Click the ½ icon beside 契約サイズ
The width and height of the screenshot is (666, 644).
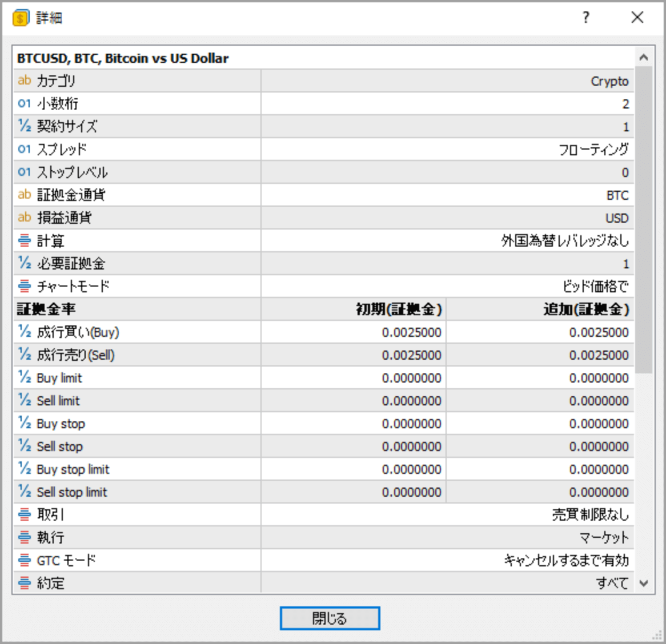[24, 126]
